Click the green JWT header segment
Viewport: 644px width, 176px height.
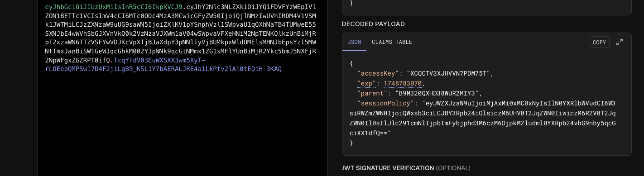click(114, 7)
